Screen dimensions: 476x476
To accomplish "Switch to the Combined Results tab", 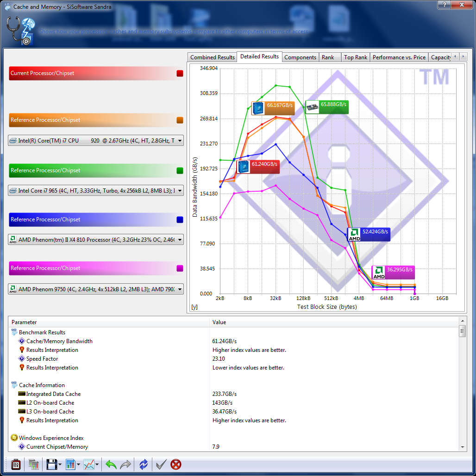I will [213, 57].
